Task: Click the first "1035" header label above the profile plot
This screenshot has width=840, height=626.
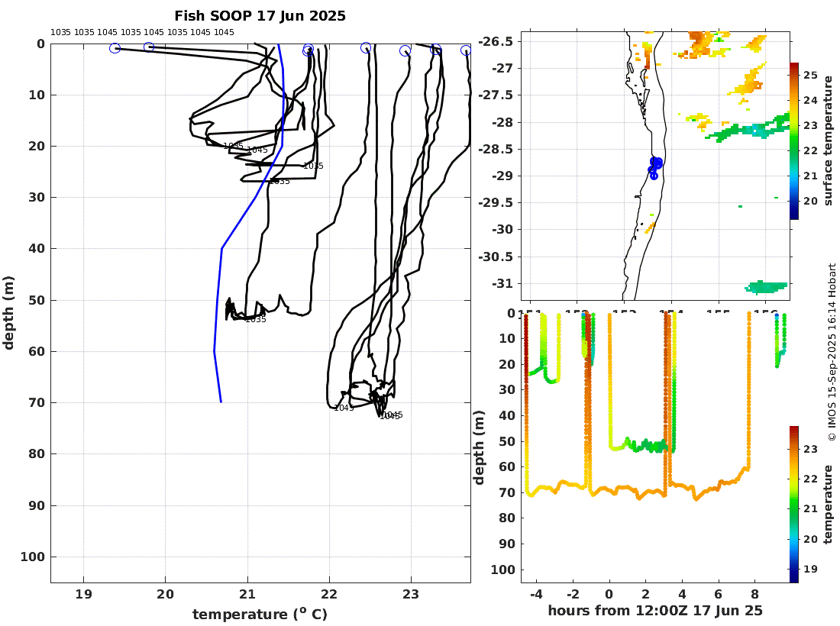Action: point(60,32)
